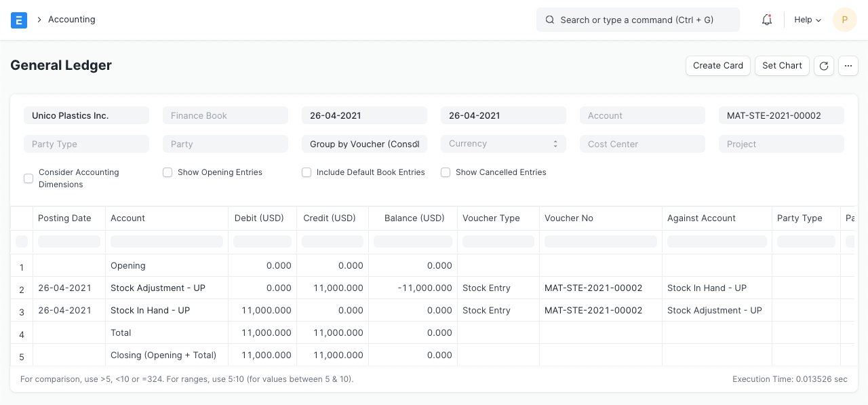Check Show Opening Entries
868x405 pixels.
coord(167,172)
